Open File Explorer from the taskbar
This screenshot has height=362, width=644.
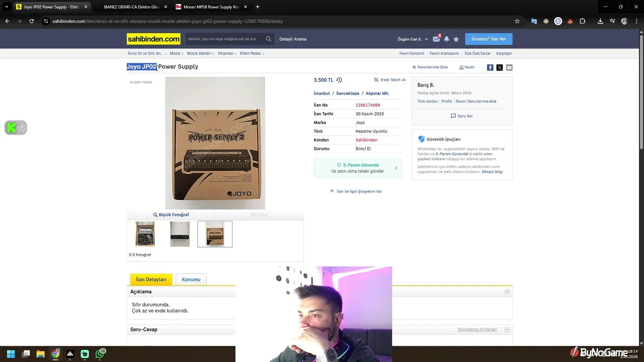click(x=40, y=354)
